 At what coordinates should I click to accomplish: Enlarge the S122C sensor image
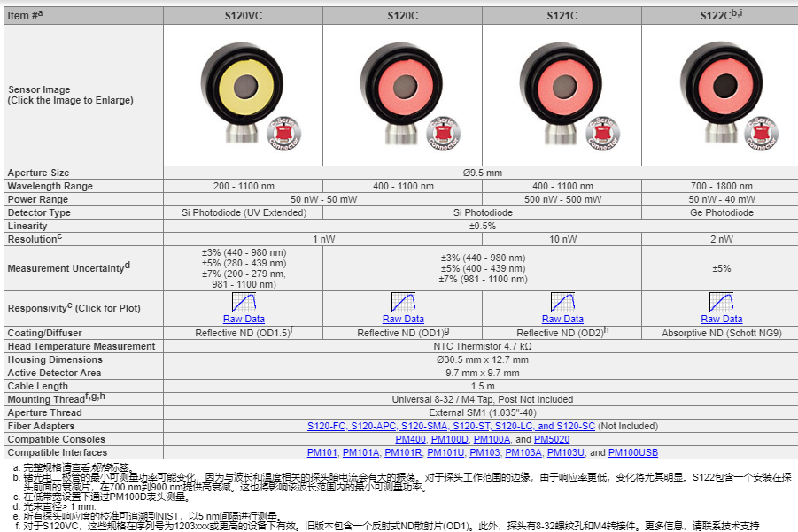[721, 91]
